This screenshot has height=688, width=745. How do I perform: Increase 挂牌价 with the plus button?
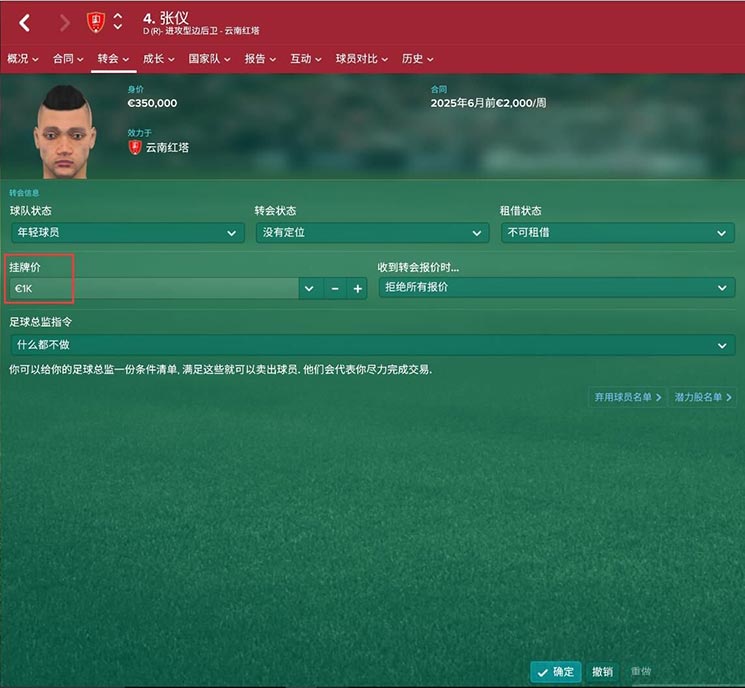357,288
